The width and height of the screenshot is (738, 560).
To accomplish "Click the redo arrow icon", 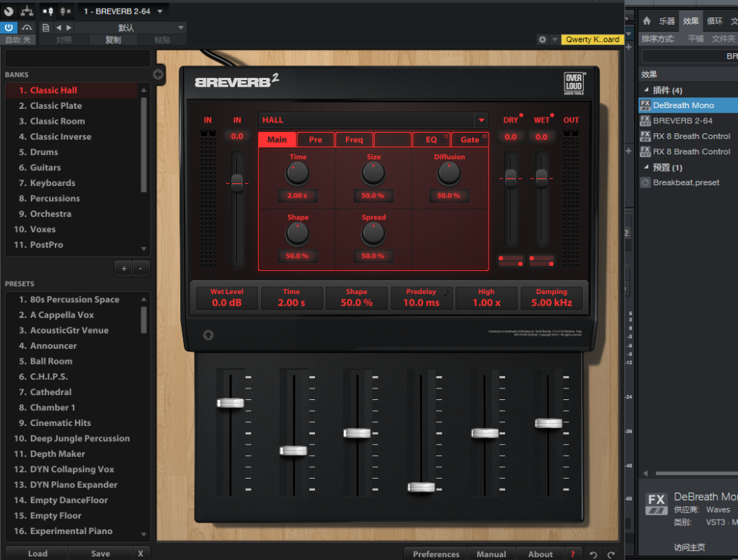I will point(611,554).
